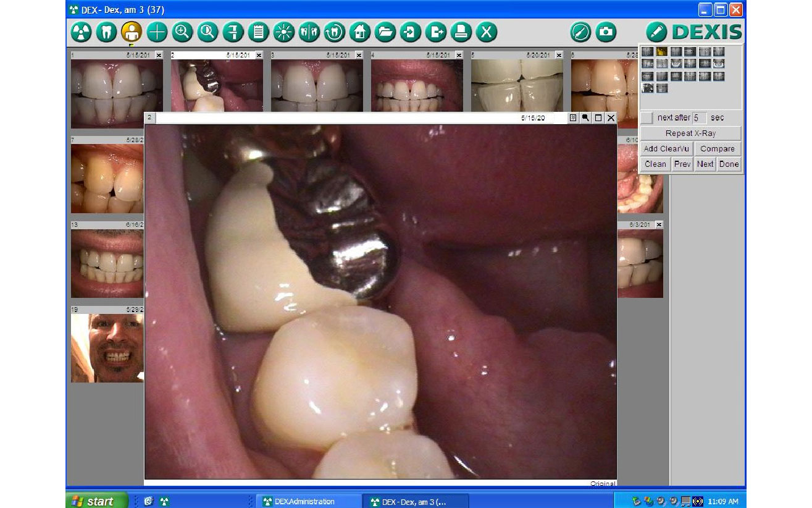Image resolution: width=812 pixels, height=508 pixels.
Task: Close thumbnail 4 with its X
Action: pyautogui.click(x=459, y=55)
